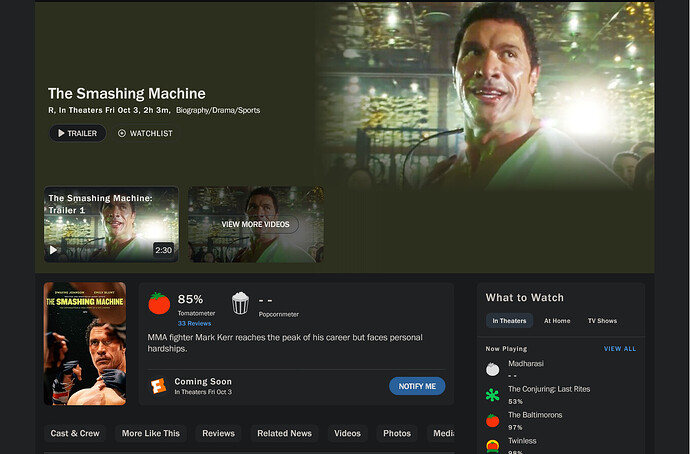Click the popcorn bucket Popcornmeter icon
This screenshot has height=454, width=690.
(241, 304)
